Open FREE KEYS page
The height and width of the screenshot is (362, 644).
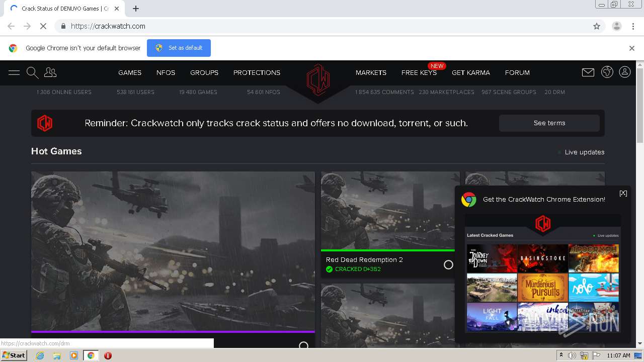pos(419,73)
